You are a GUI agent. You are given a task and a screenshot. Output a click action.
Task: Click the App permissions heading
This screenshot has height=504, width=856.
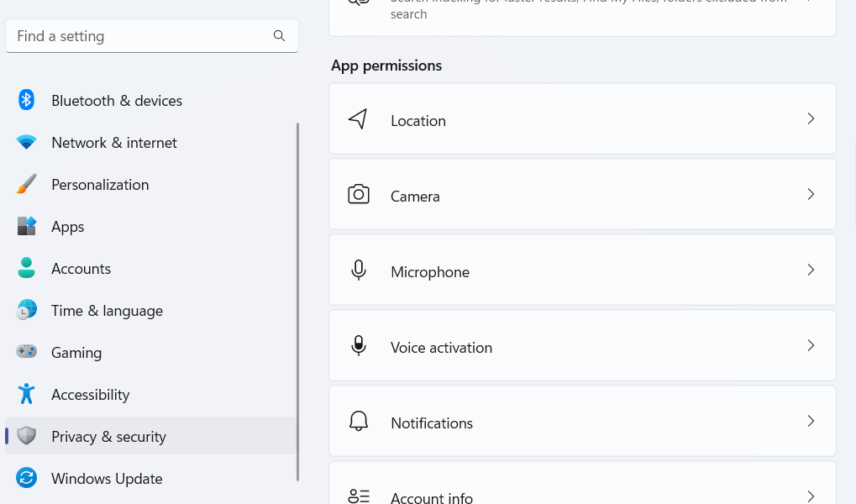(386, 66)
